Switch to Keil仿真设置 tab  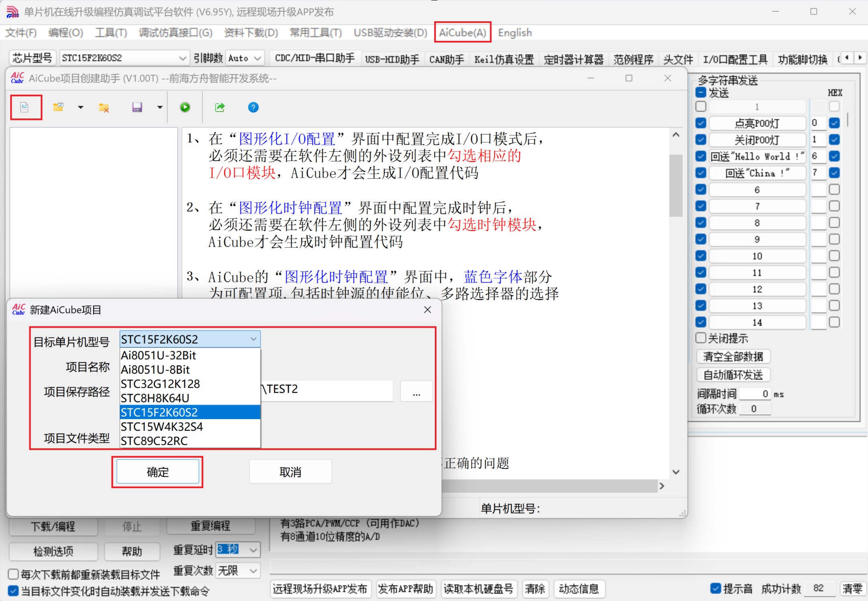click(504, 59)
